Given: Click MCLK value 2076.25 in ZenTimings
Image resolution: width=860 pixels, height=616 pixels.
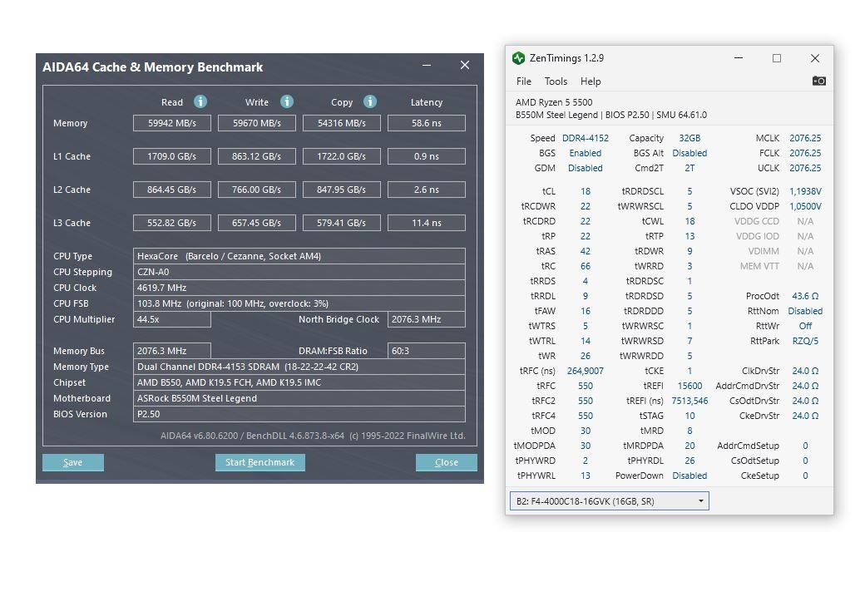Looking at the screenshot, I should [x=805, y=138].
